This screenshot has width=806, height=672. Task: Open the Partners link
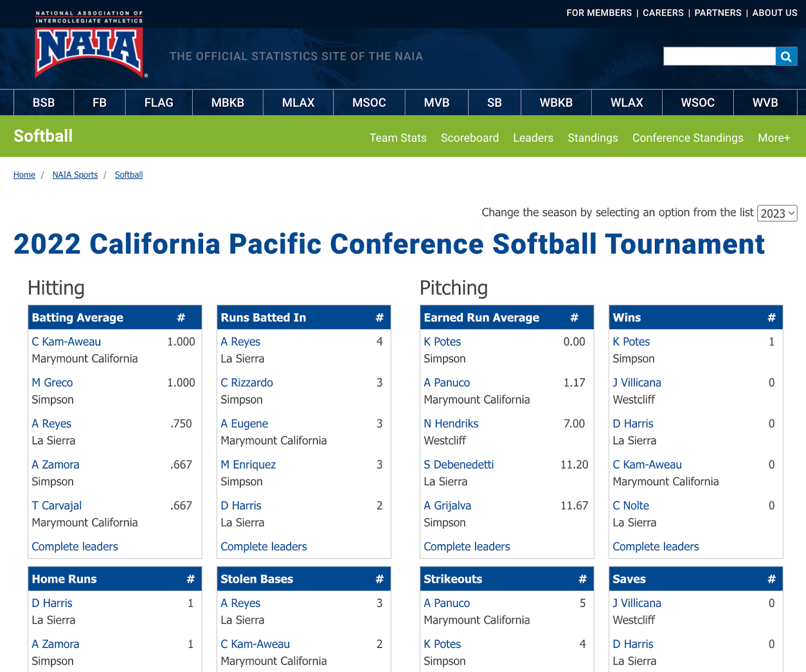tap(718, 13)
